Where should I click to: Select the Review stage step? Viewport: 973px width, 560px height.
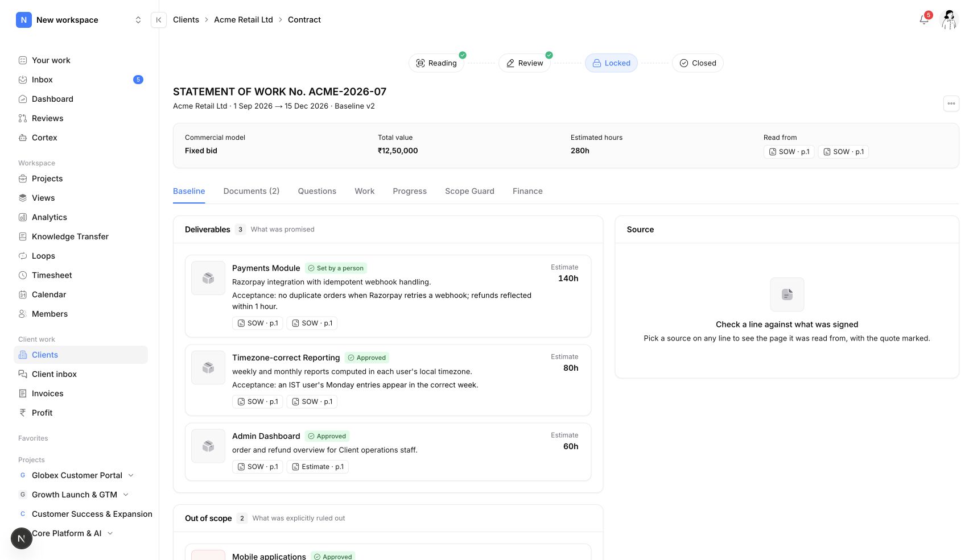(x=525, y=63)
